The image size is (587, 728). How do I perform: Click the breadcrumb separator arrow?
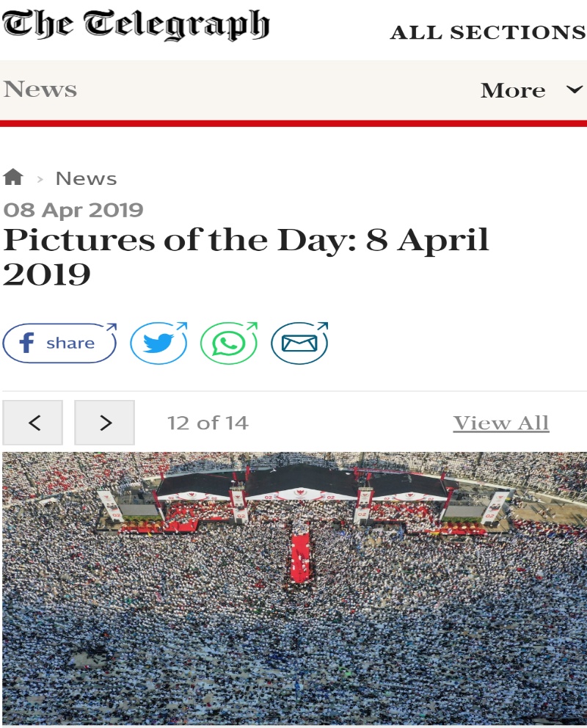(40, 179)
